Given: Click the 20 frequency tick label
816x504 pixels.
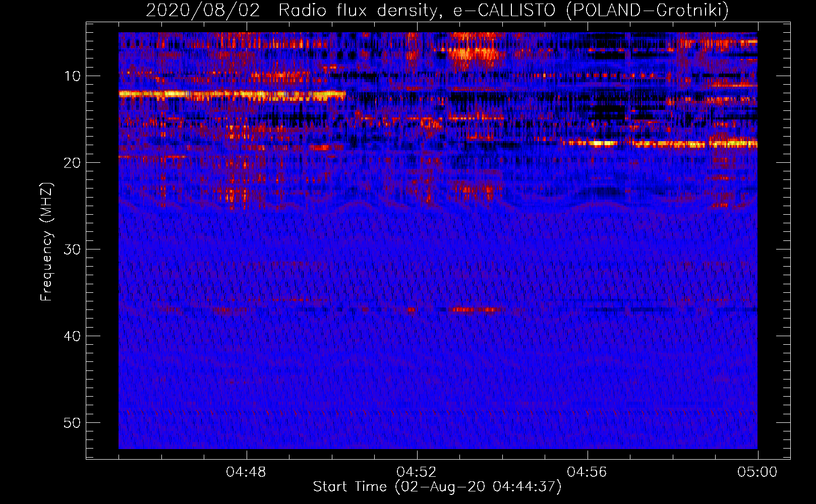Looking at the screenshot, I should [73, 163].
